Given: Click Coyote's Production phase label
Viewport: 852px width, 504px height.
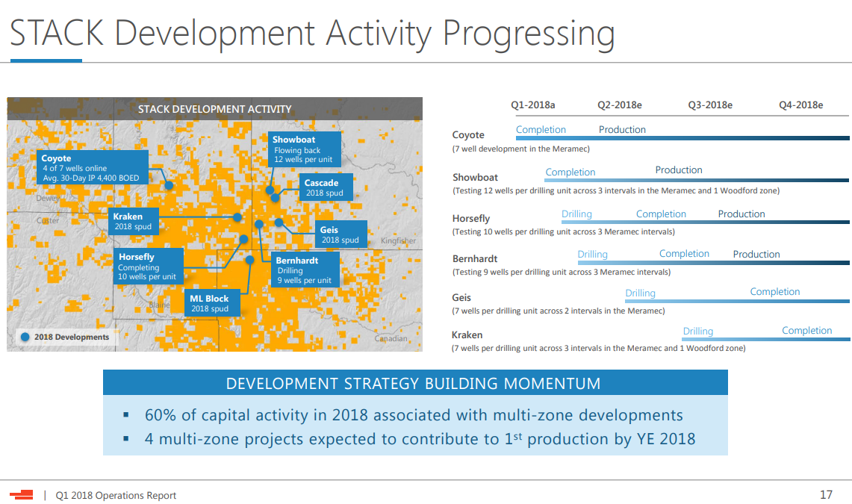Looking at the screenshot, I should pyautogui.click(x=622, y=129).
